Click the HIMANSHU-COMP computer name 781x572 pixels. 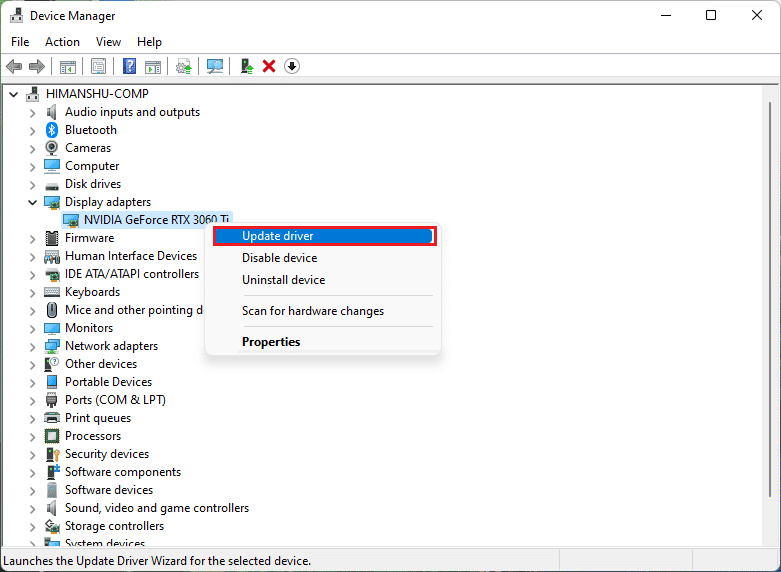tap(98, 94)
